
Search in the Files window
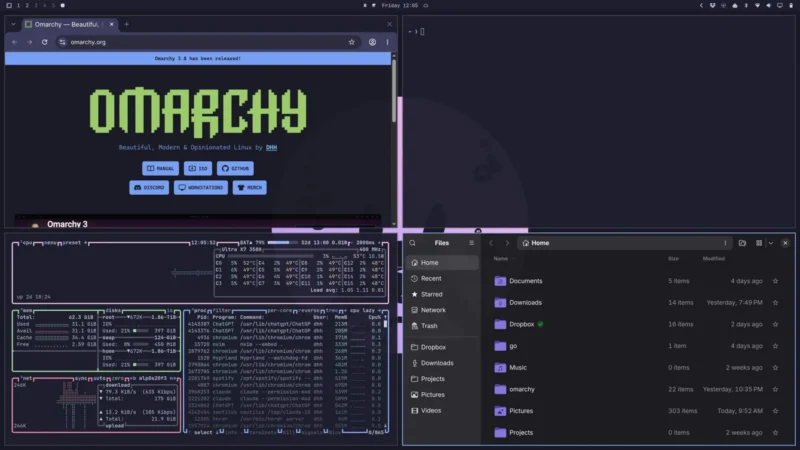click(x=412, y=243)
